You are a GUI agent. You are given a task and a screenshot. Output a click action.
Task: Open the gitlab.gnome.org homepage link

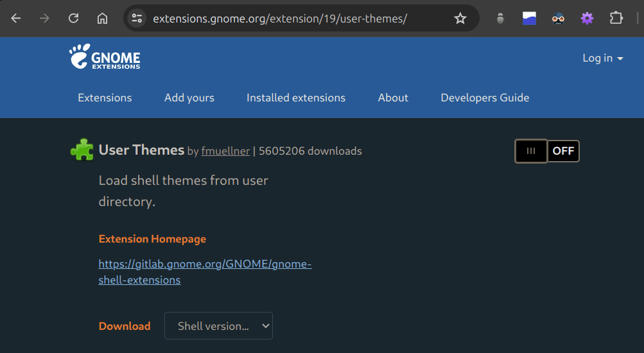[x=204, y=271]
